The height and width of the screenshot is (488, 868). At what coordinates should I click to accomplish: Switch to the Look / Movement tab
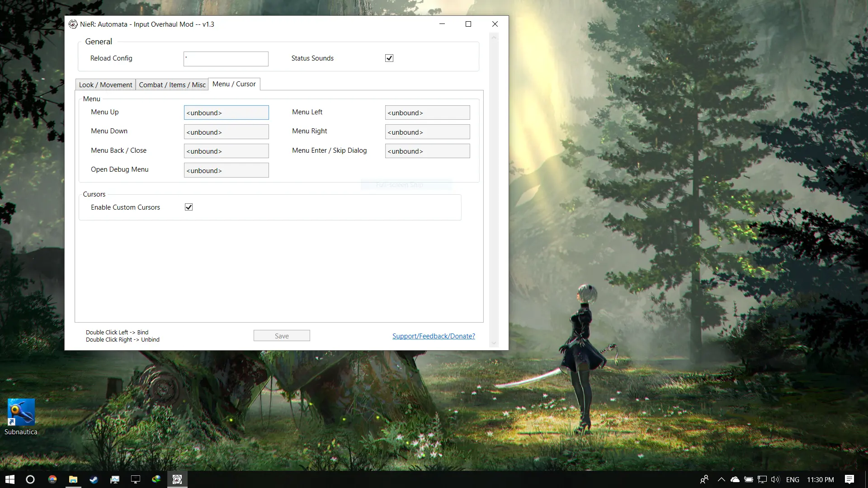105,84
